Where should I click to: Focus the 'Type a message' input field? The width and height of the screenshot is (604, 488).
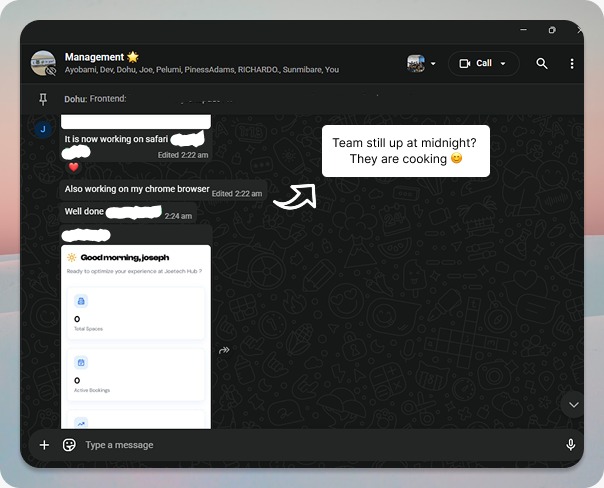pyautogui.click(x=320, y=445)
